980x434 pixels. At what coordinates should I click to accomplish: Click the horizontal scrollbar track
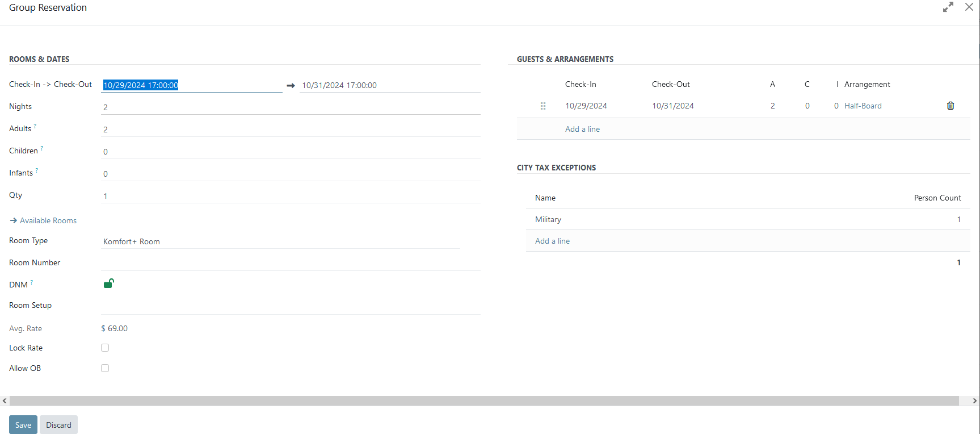point(484,401)
